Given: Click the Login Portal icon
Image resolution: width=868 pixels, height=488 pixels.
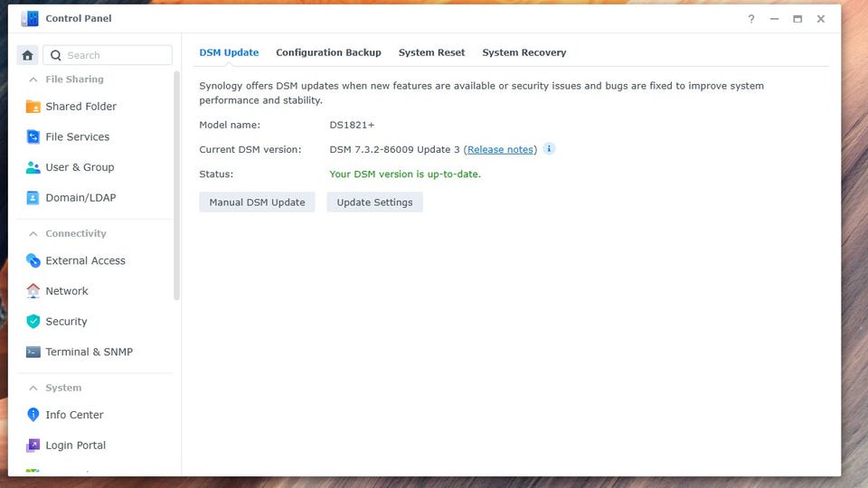Looking at the screenshot, I should [33, 445].
